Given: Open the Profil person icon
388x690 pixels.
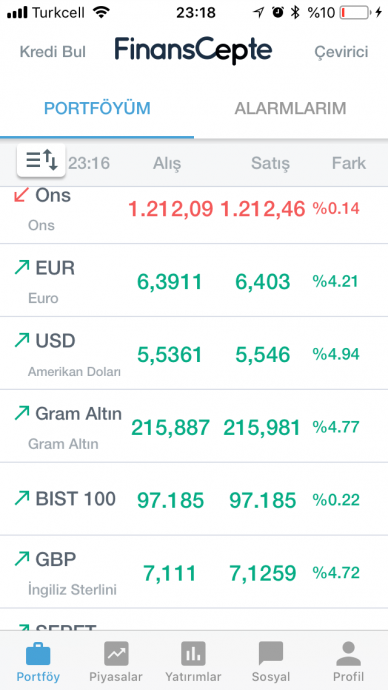Looking at the screenshot, I should (348, 653).
